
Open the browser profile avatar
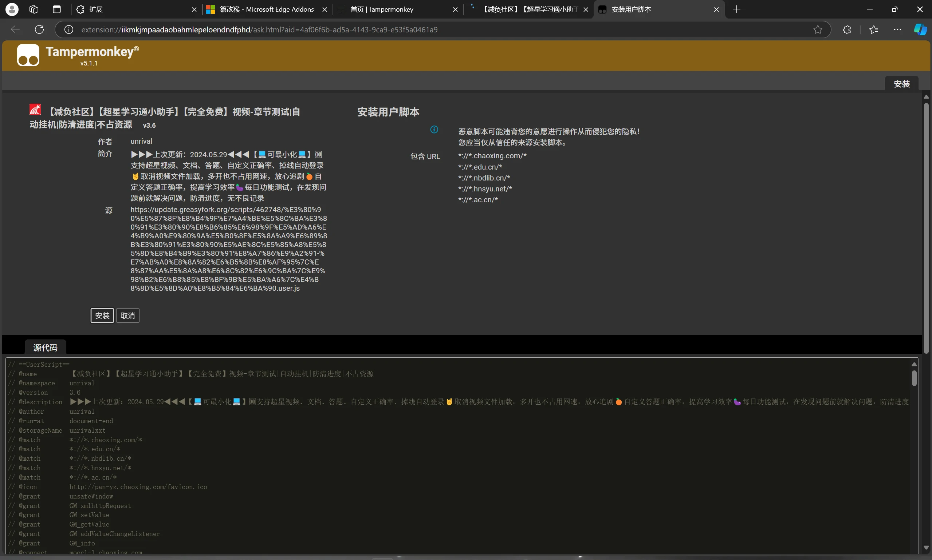click(12, 9)
